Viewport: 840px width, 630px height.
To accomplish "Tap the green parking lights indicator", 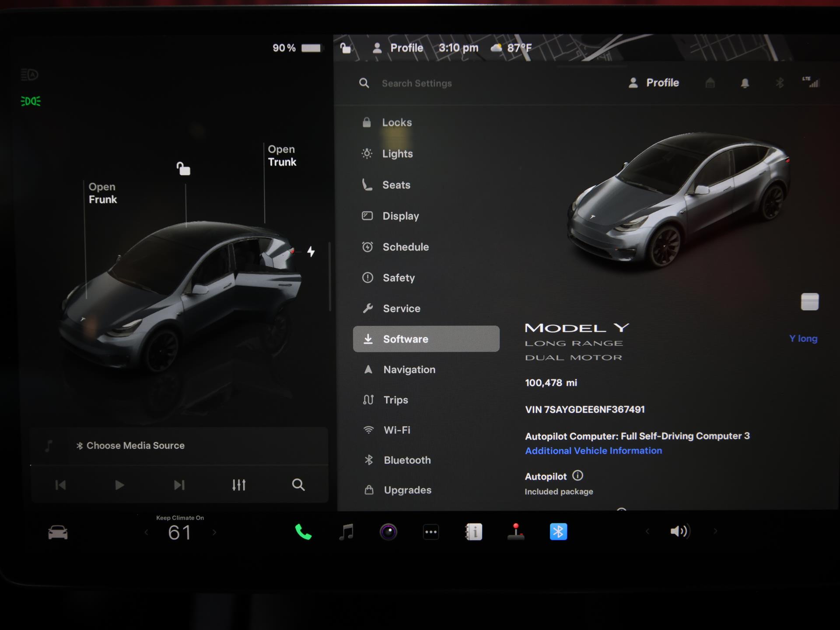I will [x=31, y=101].
